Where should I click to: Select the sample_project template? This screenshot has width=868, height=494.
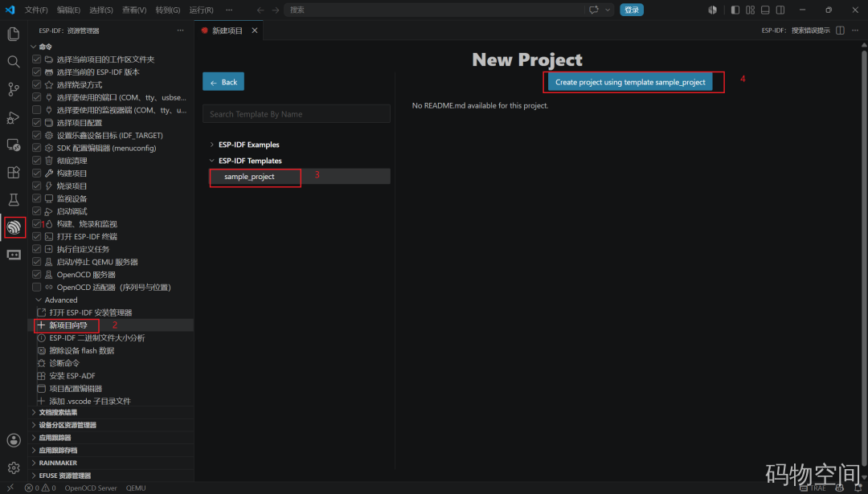[x=300, y=177]
